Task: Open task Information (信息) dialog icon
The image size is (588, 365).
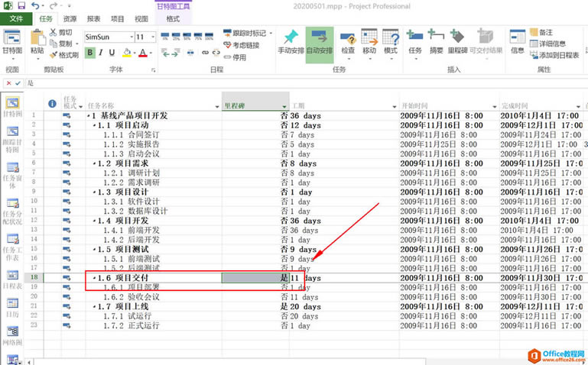Action: pos(517,37)
